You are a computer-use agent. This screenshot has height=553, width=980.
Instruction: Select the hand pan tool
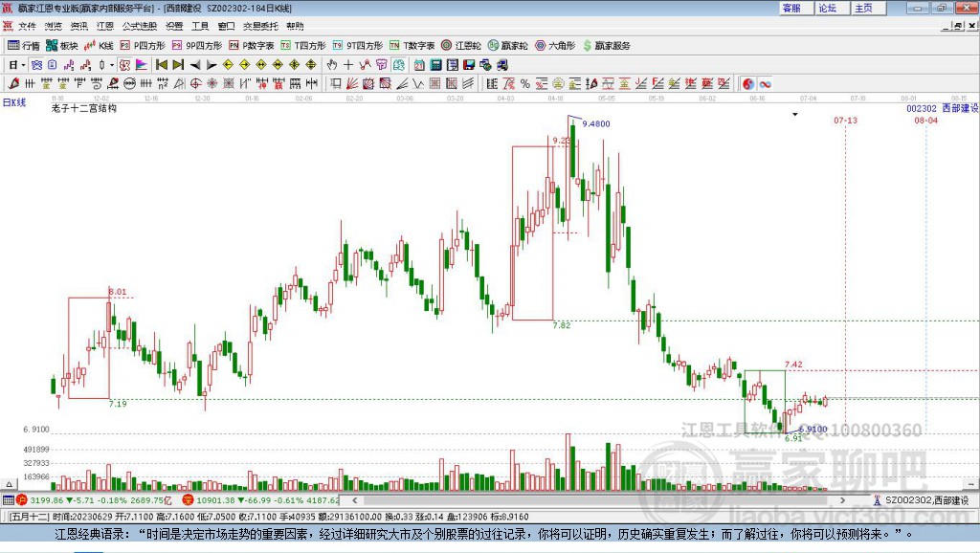pyautogui.click(x=332, y=64)
